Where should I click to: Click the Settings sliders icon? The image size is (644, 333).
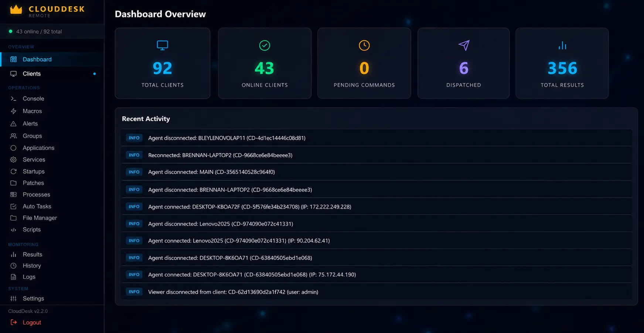(x=14, y=298)
